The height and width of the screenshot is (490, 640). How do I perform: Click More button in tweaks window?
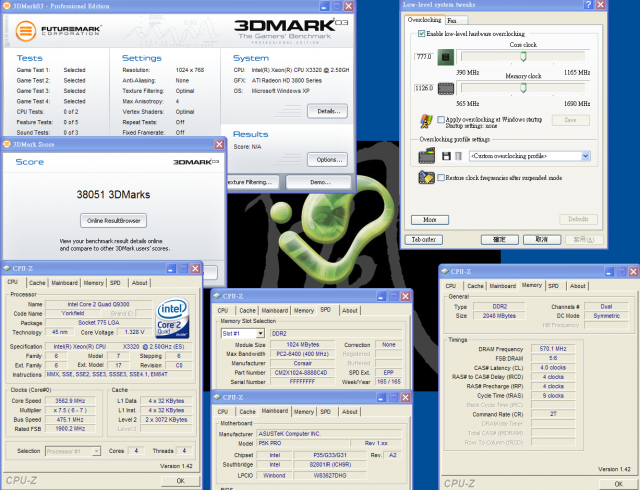click(430, 220)
